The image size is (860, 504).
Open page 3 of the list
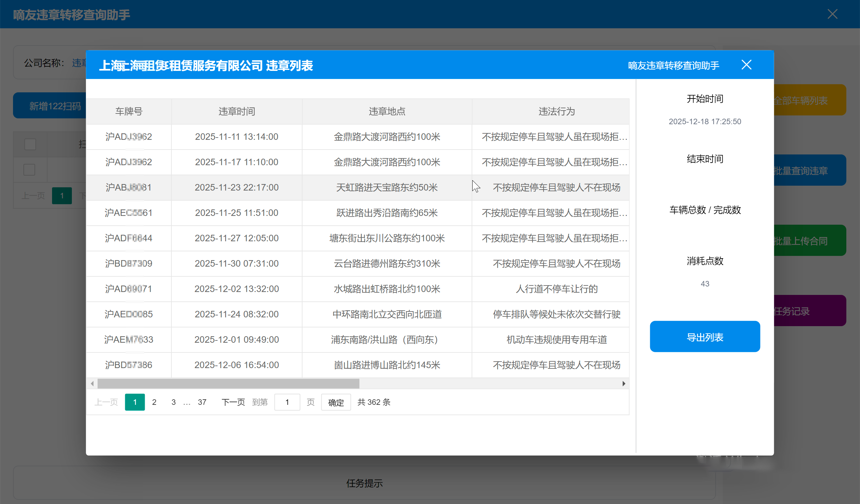pyautogui.click(x=173, y=402)
